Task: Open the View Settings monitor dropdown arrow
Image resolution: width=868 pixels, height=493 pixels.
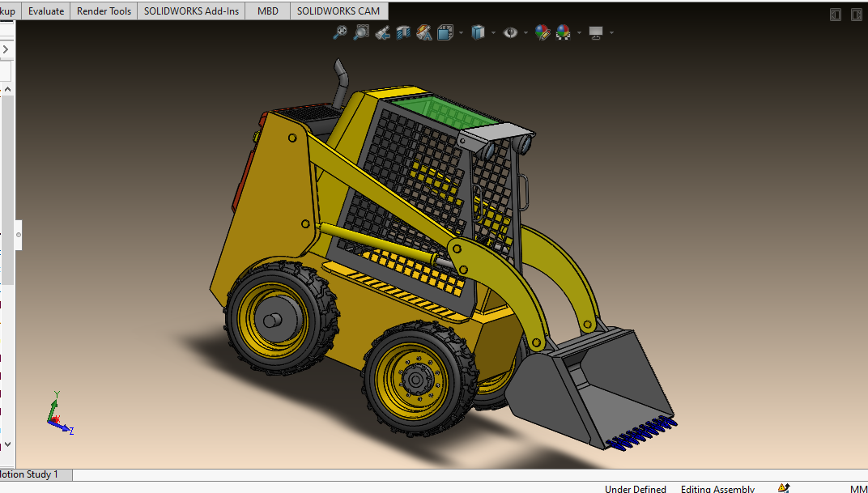Action: [611, 33]
